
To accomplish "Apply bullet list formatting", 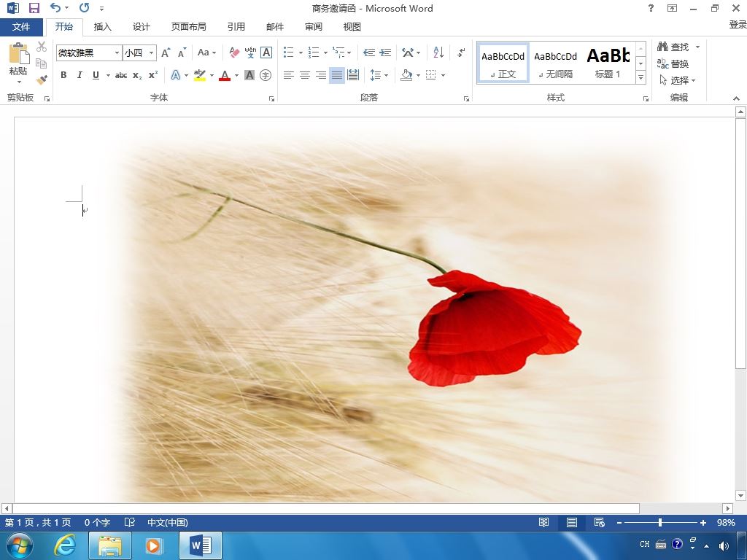I will [289, 52].
